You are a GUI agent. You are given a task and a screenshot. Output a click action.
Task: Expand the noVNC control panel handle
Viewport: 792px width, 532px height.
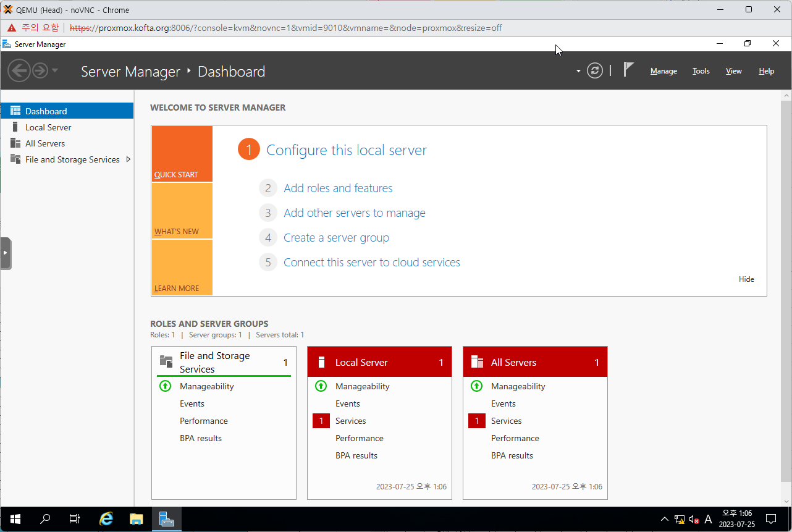6,253
